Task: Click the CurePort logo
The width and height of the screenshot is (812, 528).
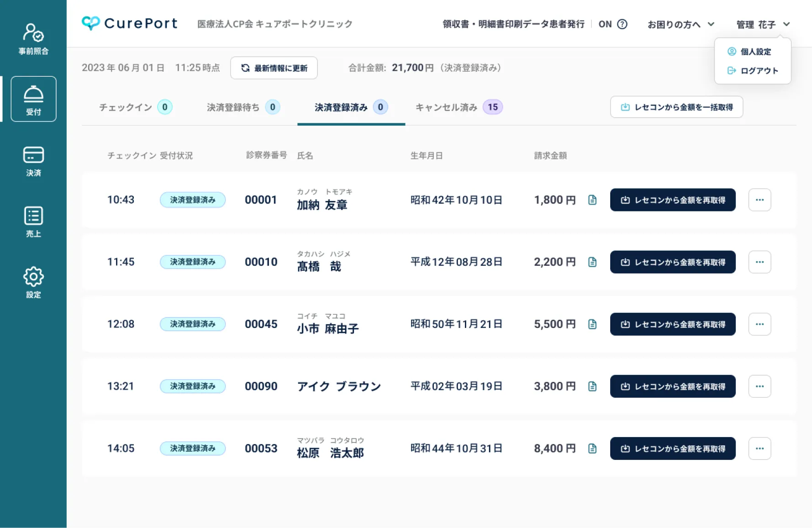Action: [129, 23]
